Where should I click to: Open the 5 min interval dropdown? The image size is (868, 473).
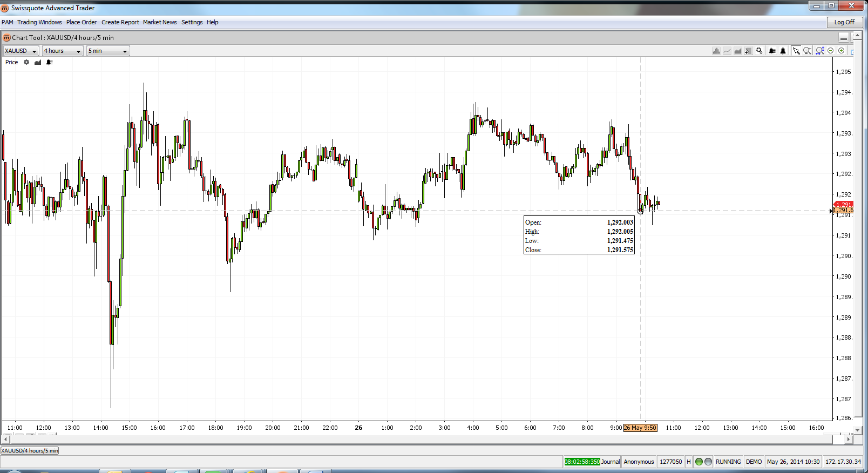[108, 51]
